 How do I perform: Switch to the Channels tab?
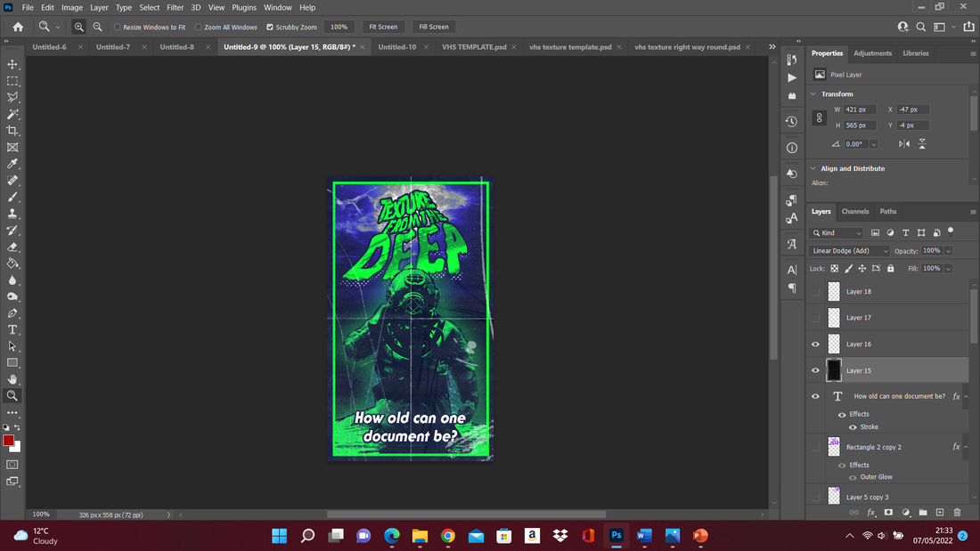[855, 211]
